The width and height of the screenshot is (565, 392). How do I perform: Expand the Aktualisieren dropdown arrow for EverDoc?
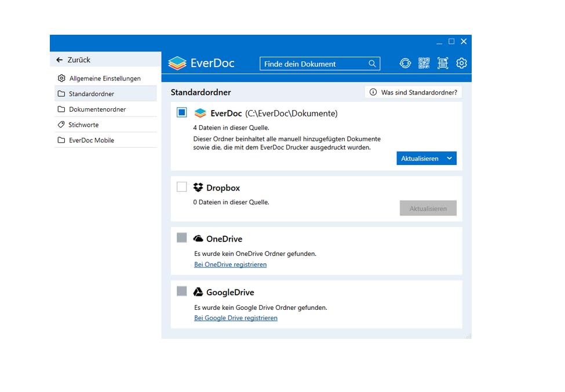449,159
